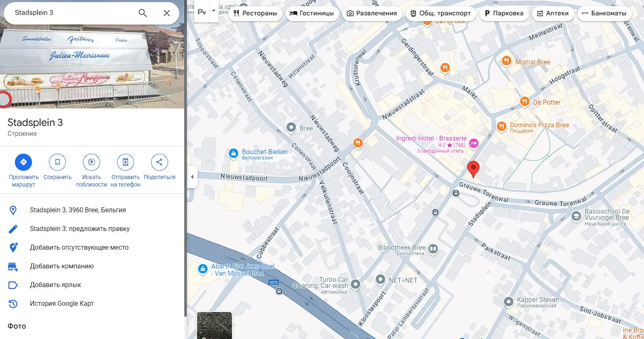644x339 pixels.
Task: Show Аптеки on the map
Action: coord(553,13)
